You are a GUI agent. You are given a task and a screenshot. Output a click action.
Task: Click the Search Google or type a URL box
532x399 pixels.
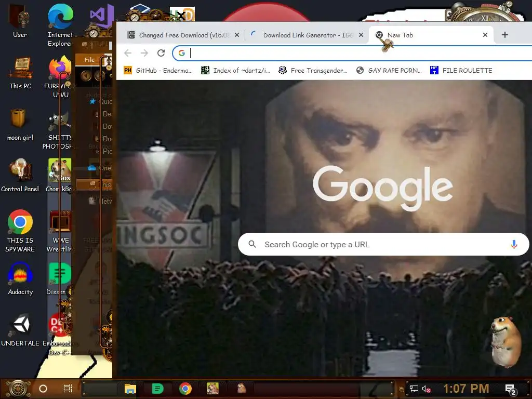pyautogui.click(x=383, y=244)
